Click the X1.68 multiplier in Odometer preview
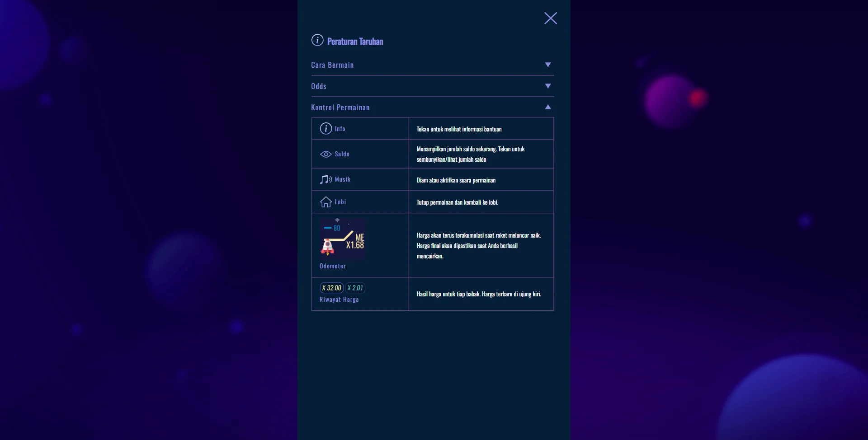Screen dimensions: 868x440 355,245
